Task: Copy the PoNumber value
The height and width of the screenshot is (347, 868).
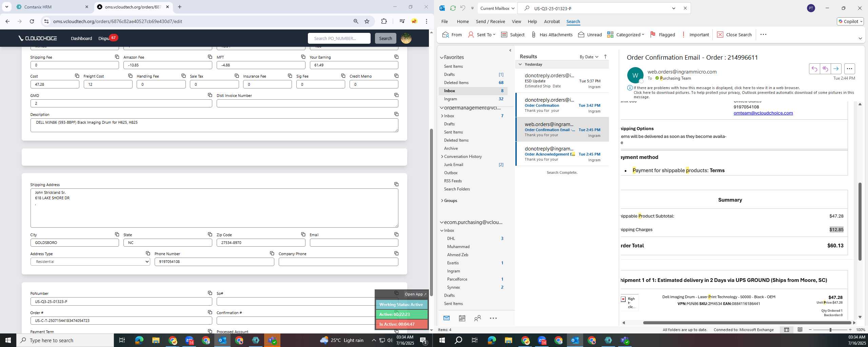Action: coord(210,293)
